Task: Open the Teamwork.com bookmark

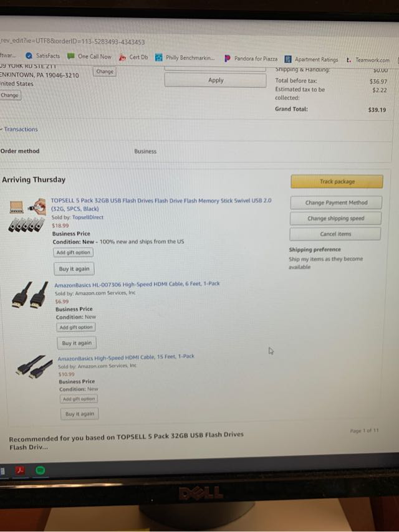Action: tap(368, 60)
